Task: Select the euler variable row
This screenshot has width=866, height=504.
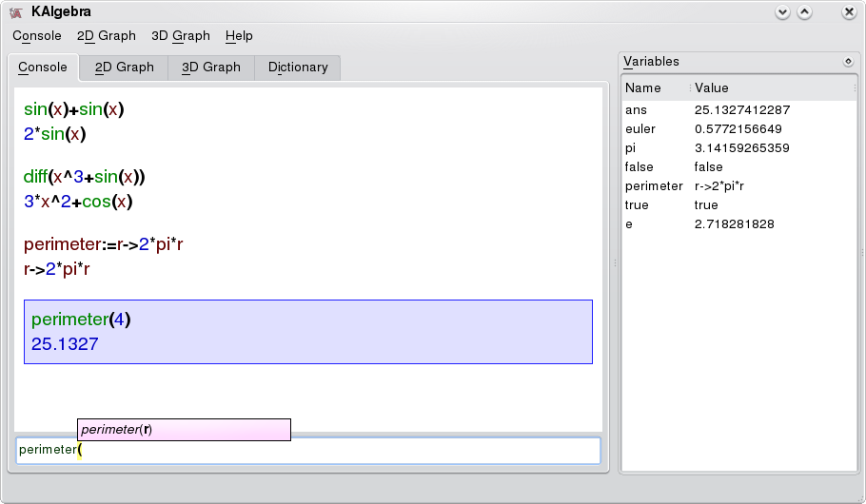Action: click(739, 129)
